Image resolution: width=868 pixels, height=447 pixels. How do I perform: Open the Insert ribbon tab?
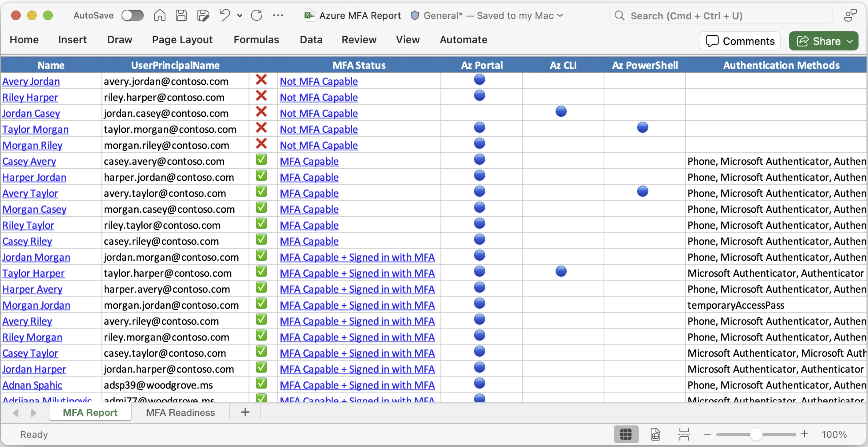(x=72, y=40)
